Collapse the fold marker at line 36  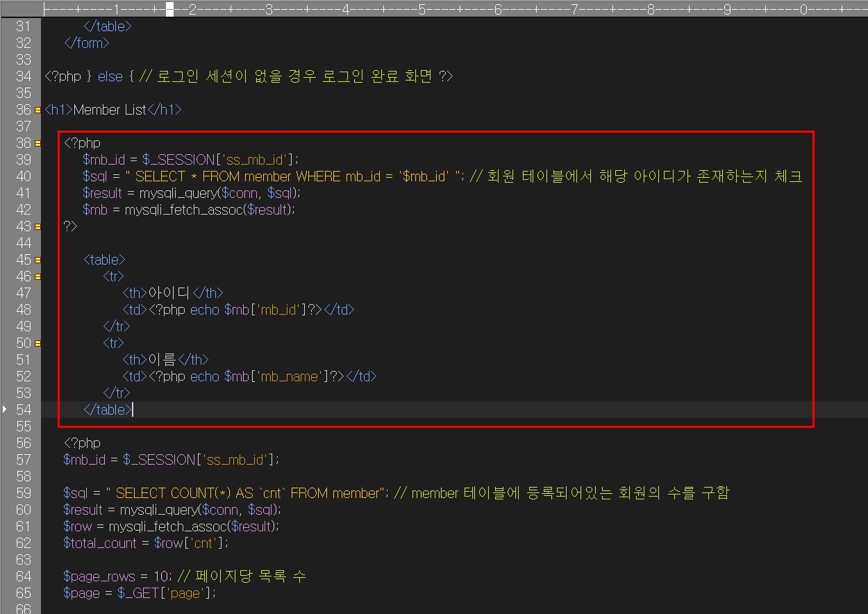point(37,110)
